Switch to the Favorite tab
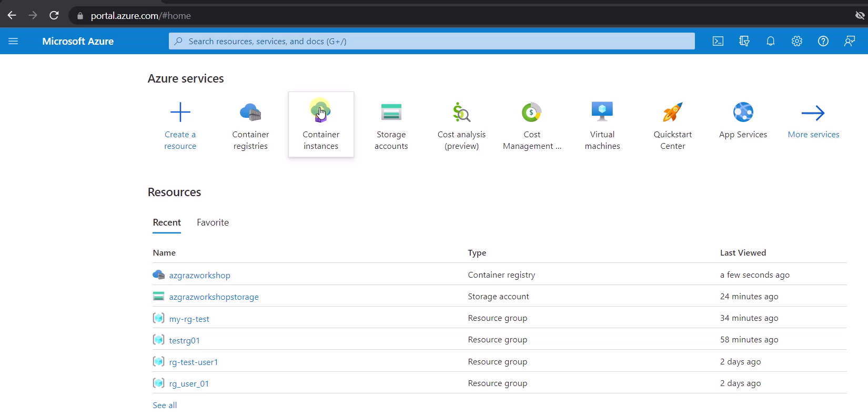The height and width of the screenshot is (416, 868). click(x=213, y=222)
